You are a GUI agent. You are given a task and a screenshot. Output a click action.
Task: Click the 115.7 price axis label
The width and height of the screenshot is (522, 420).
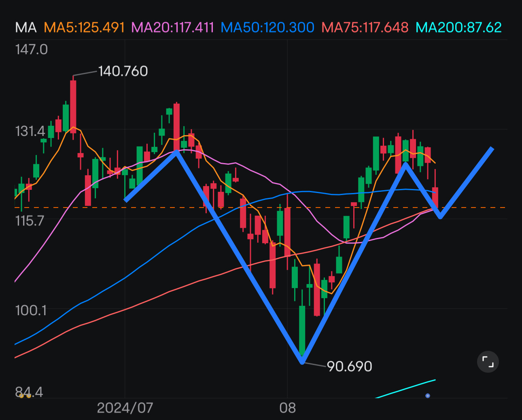[30, 221]
